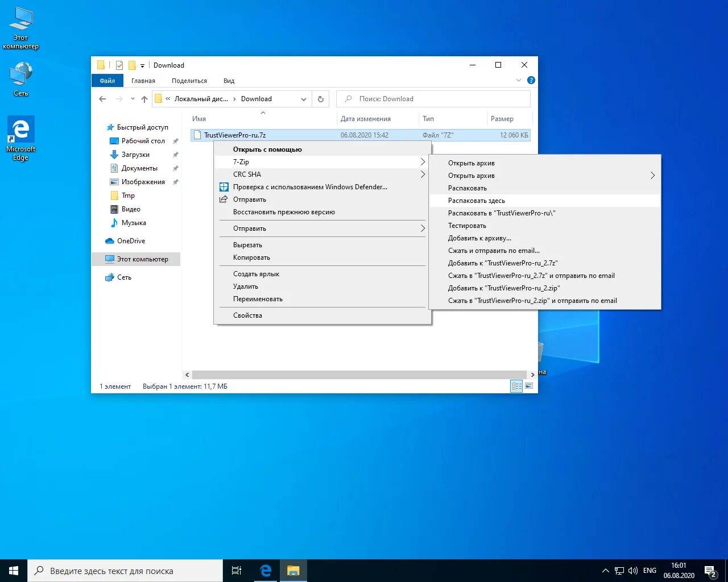728x582 pixels.
Task: Open "Рабочий стол" in the sidebar
Action: (143, 141)
